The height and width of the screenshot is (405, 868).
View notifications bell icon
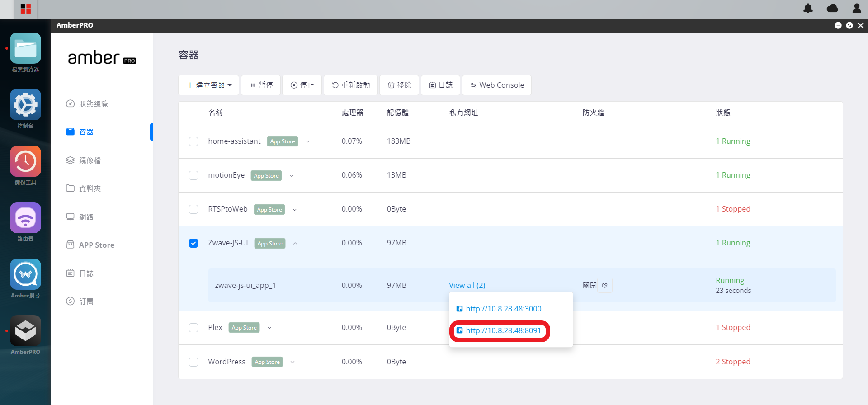point(808,8)
